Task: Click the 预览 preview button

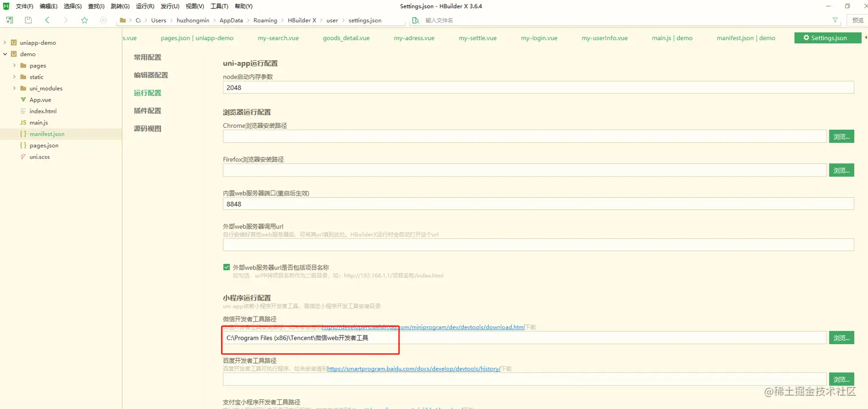Action: [857, 20]
